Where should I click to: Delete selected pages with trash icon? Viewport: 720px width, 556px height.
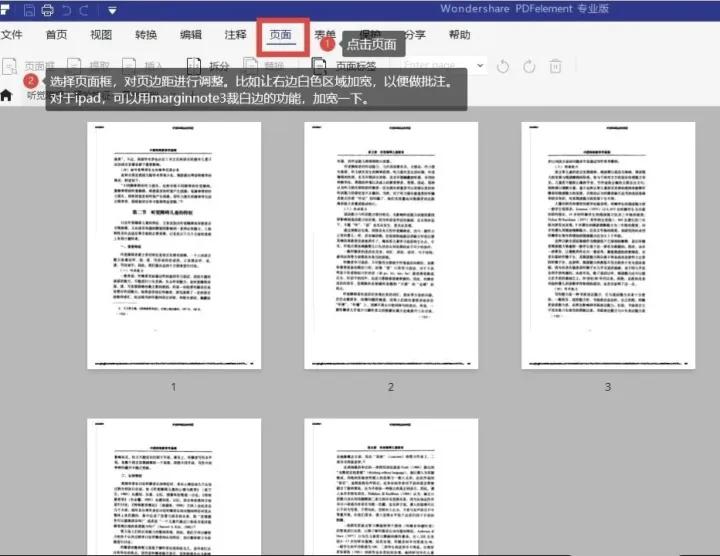pyautogui.click(x=555, y=67)
